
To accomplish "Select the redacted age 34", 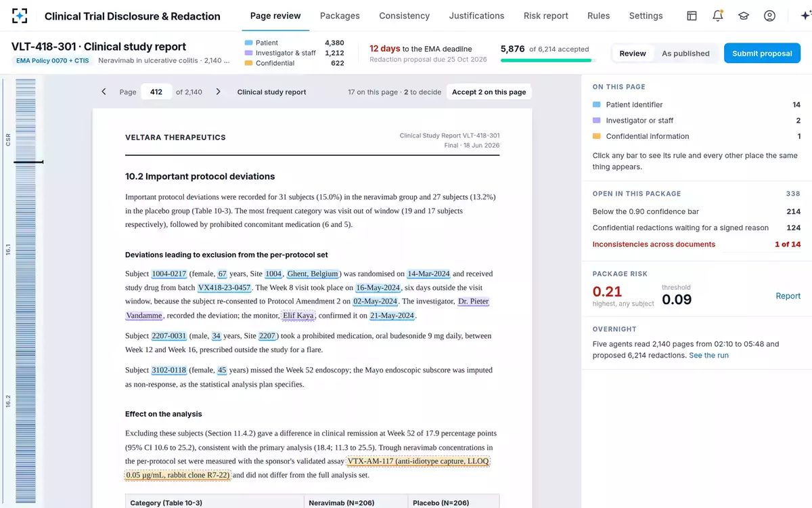I will (x=217, y=336).
